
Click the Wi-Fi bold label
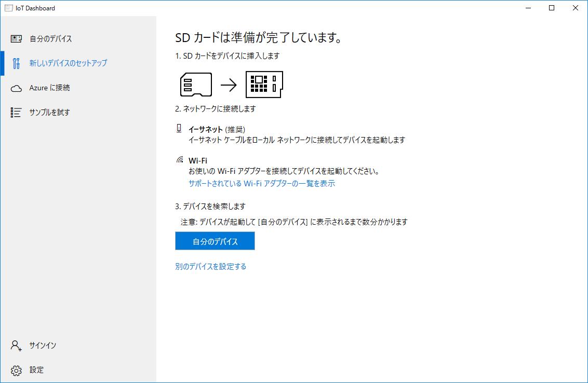(x=197, y=160)
